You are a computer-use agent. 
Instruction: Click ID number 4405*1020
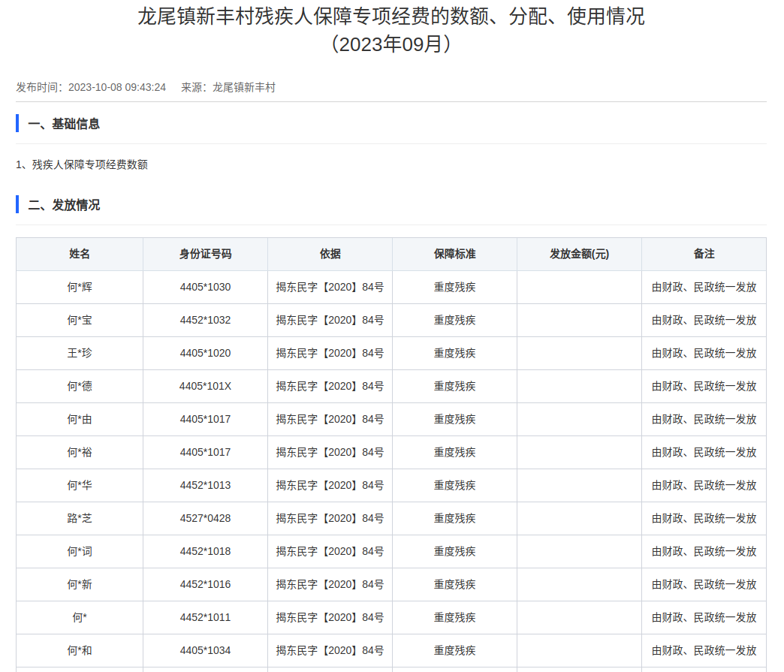pos(206,354)
